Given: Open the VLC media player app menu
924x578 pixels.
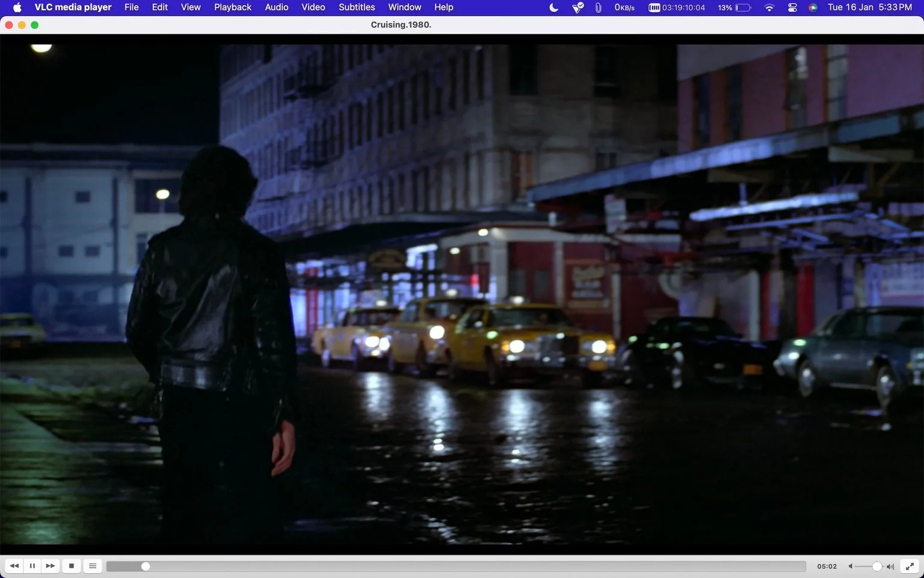Looking at the screenshot, I should [x=73, y=7].
